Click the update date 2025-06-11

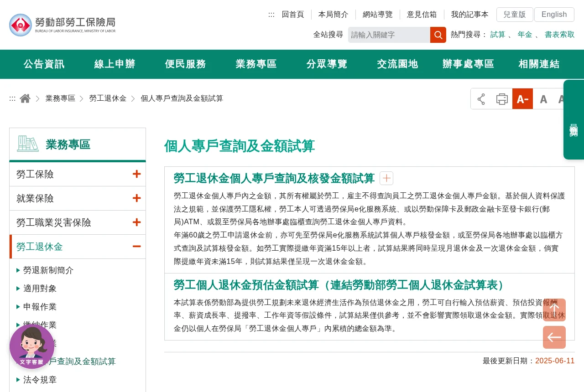click(555, 361)
